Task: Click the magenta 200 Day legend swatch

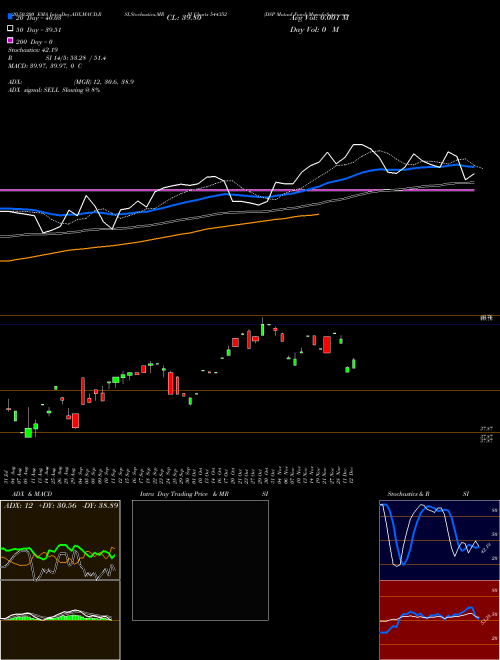Action: click(x=11, y=40)
